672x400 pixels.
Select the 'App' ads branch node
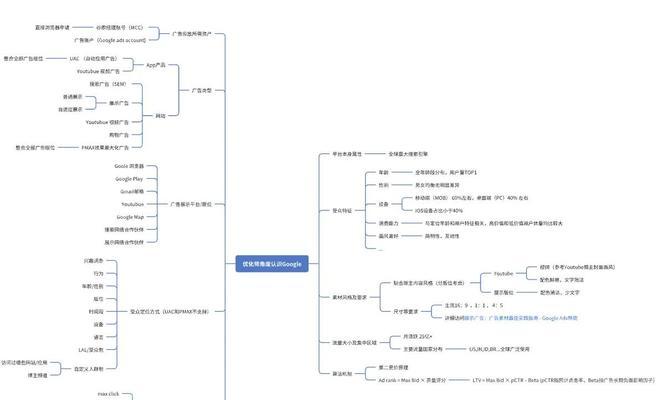click(x=156, y=65)
